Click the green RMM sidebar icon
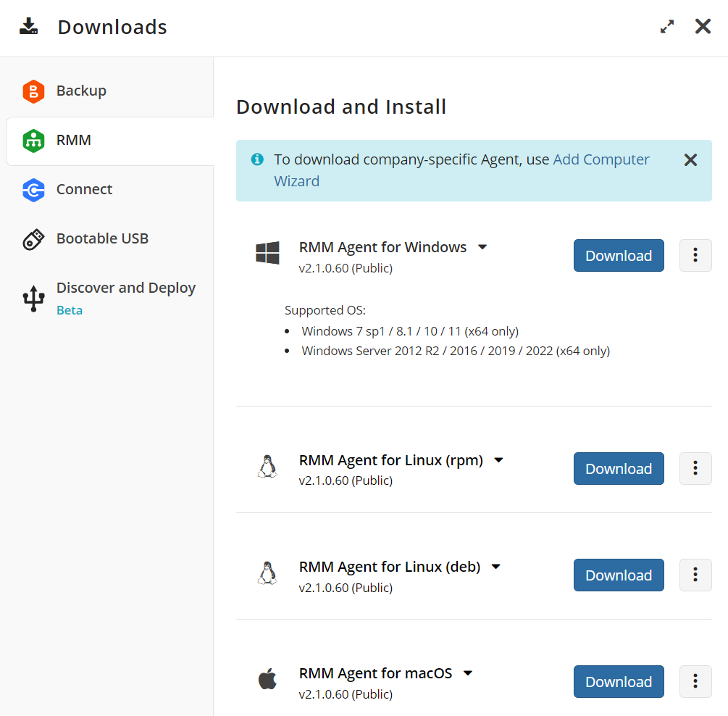 pos(33,141)
